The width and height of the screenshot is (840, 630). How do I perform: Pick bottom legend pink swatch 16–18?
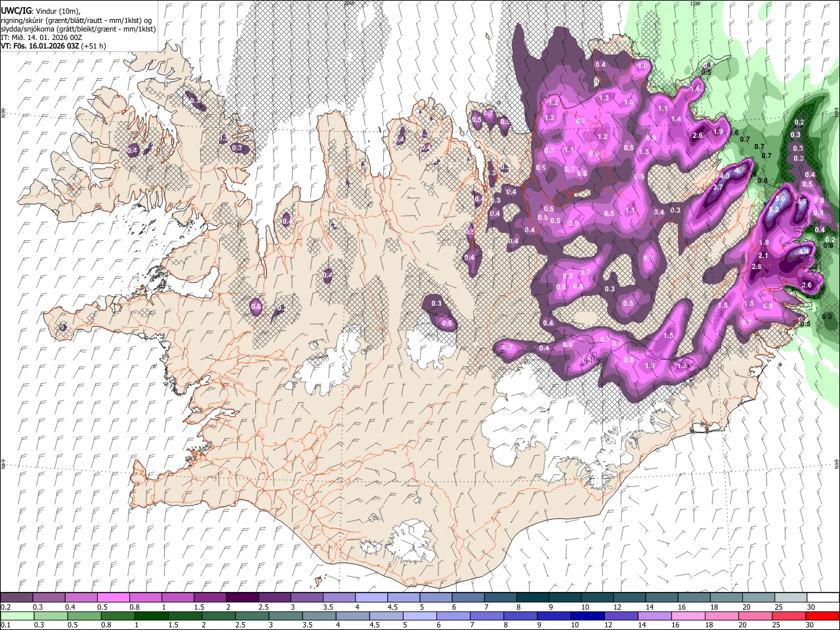[x=688, y=616]
